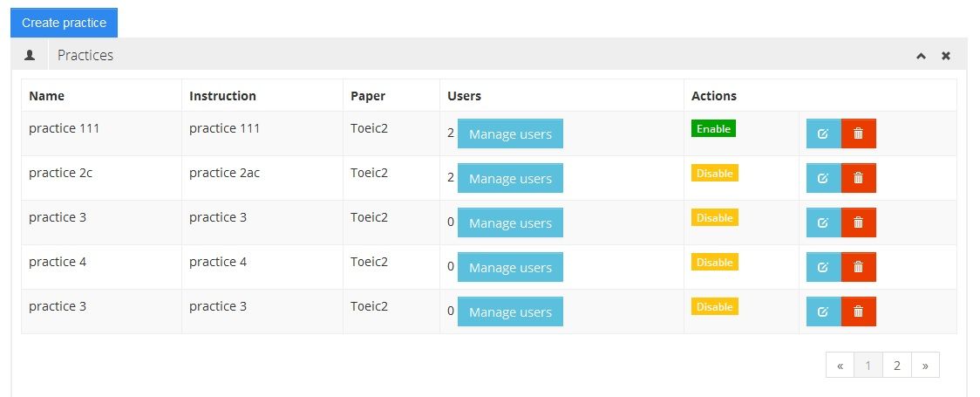
Task: Edit the practice 2c row
Action: point(823,178)
